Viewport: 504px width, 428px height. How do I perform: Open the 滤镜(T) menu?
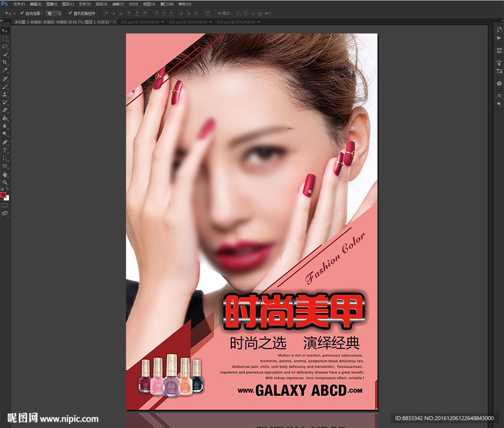pyautogui.click(x=118, y=4)
